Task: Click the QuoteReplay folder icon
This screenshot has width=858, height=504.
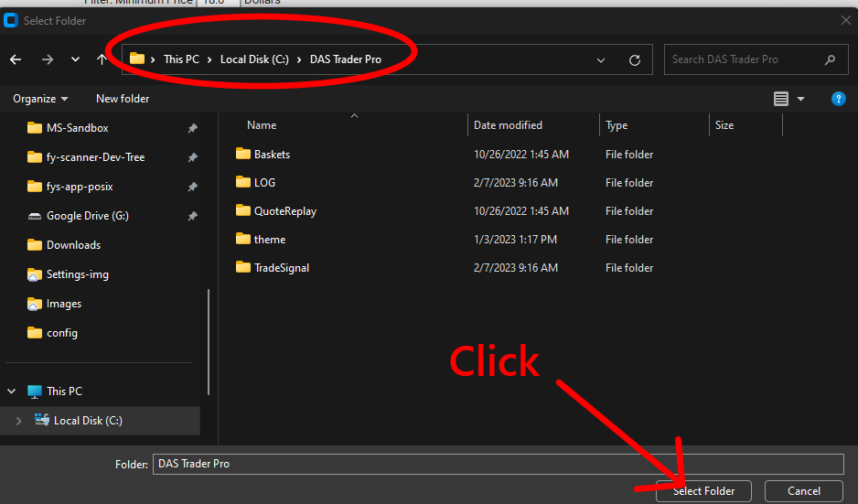Action: (x=243, y=210)
